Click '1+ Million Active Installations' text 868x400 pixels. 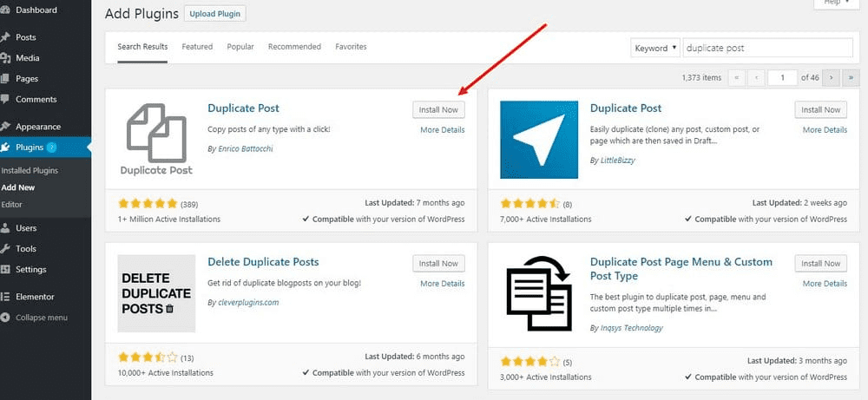(x=169, y=219)
